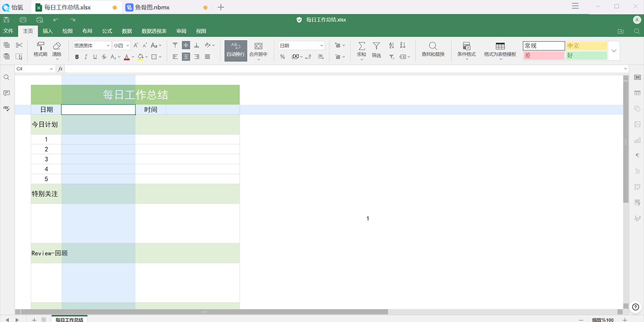The width and height of the screenshot is (644, 322).
Task: Expand the cell styles gallery arrow
Action: click(x=614, y=51)
